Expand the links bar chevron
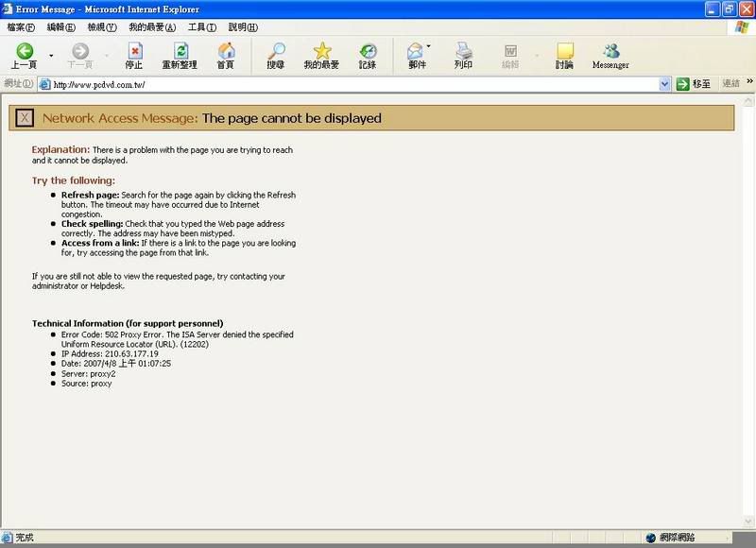This screenshot has width=756, height=548. tap(749, 81)
